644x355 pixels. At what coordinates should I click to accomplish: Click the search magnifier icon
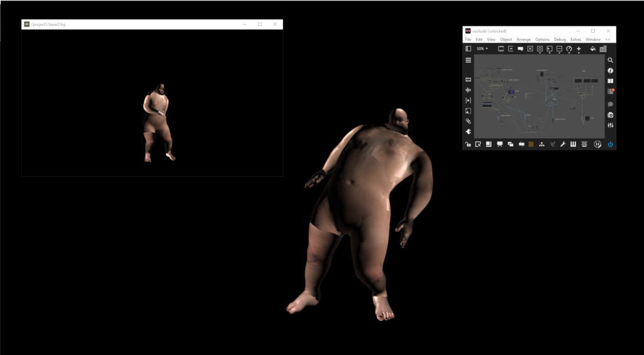click(610, 60)
